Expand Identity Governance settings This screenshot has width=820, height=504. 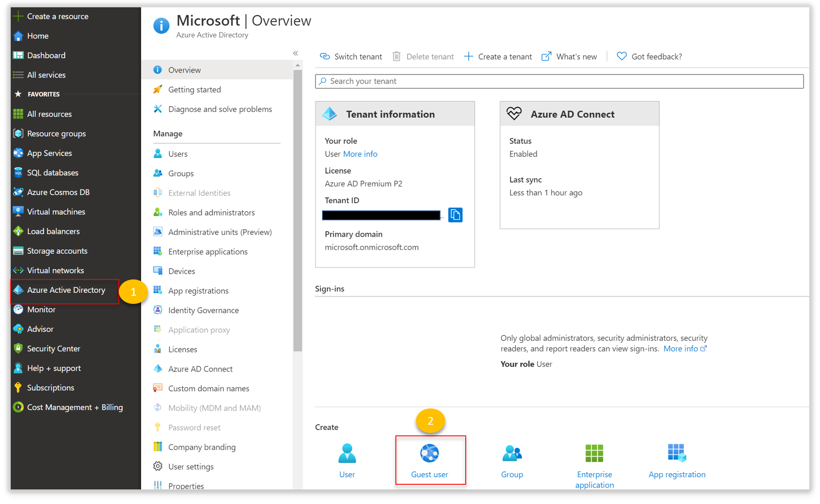point(203,310)
